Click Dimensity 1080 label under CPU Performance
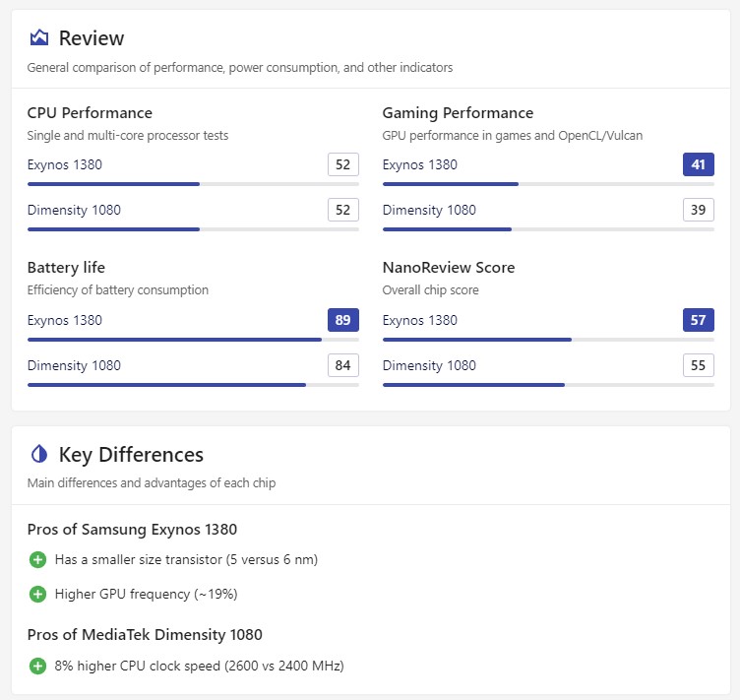The image size is (740, 700). [74, 210]
